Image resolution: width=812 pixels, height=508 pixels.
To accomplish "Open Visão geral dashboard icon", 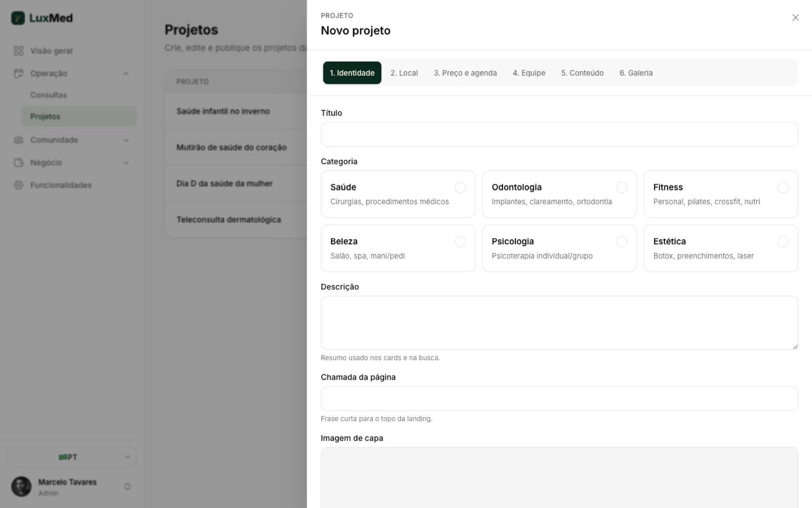I will (19, 51).
